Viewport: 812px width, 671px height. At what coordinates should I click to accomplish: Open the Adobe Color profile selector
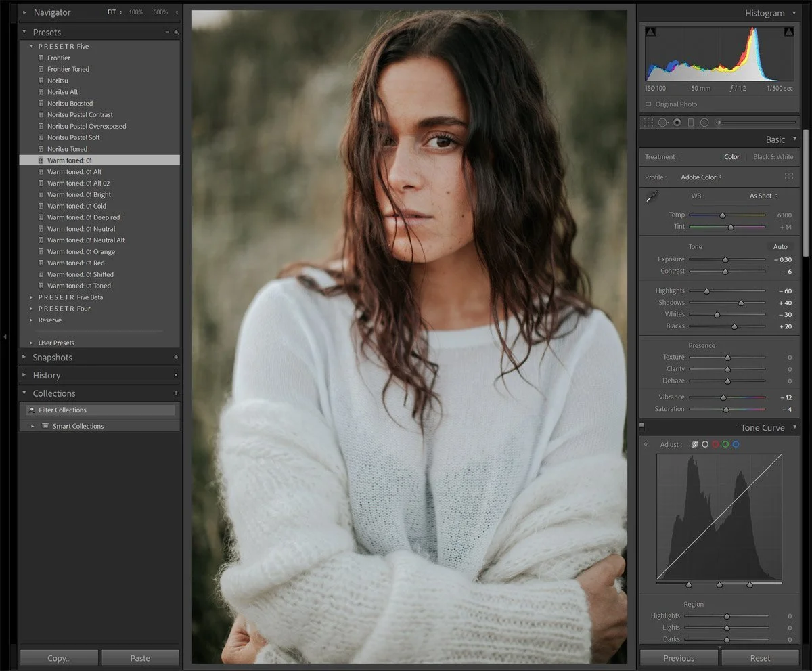pos(700,177)
